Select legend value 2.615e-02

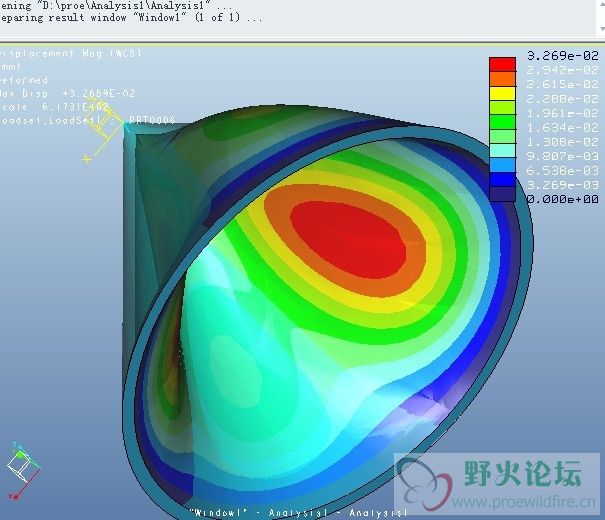[563, 84]
